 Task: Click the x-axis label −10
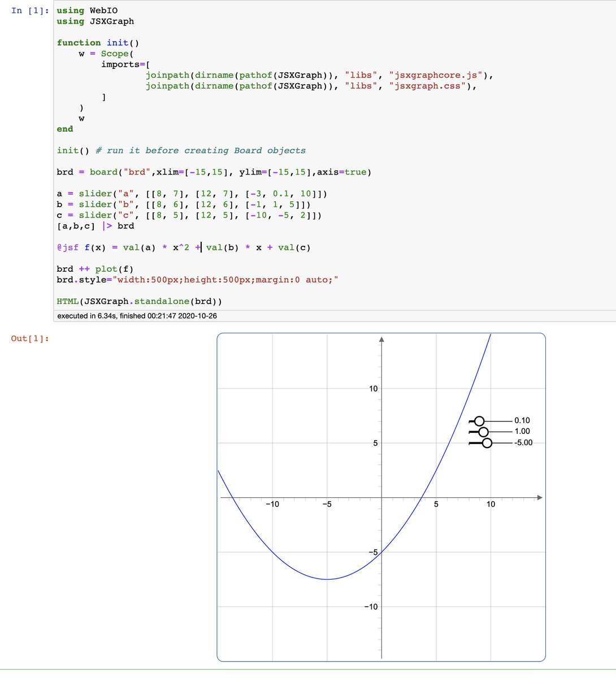pos(272,504)
